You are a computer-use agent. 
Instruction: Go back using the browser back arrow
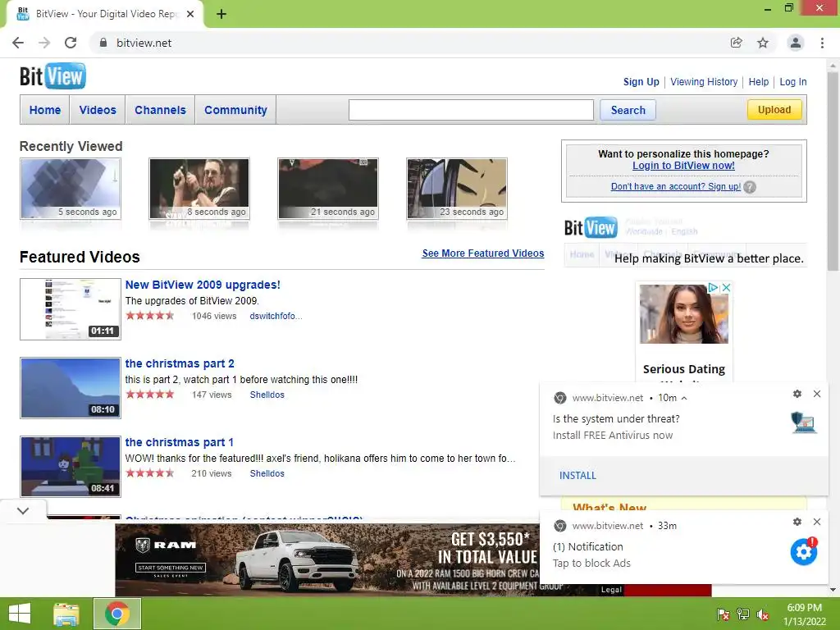(18, 43)
